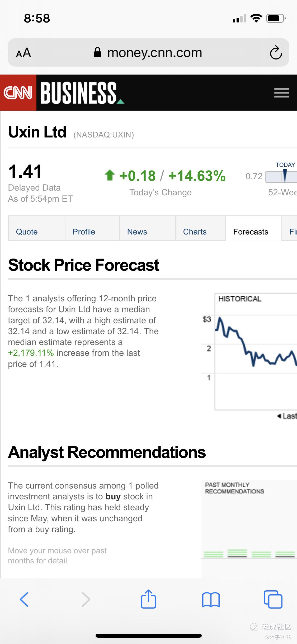Open the News tab
The height and width of the screenshot is (644, 297).
pos(137,232)
